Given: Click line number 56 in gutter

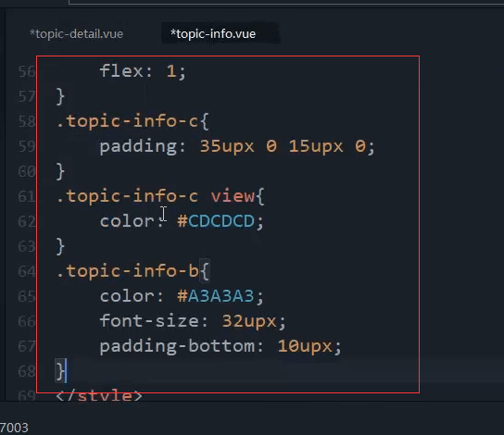Looking at the screenshot, I should coord(27,71).
